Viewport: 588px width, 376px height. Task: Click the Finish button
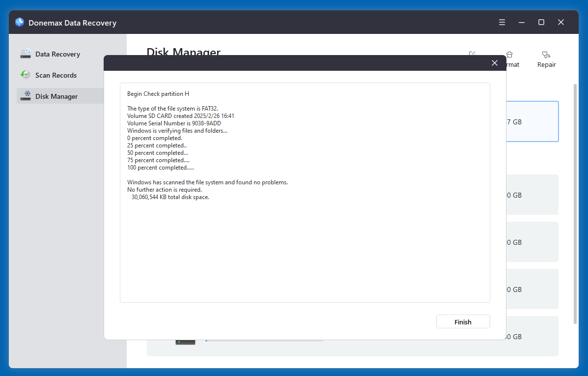462,321
